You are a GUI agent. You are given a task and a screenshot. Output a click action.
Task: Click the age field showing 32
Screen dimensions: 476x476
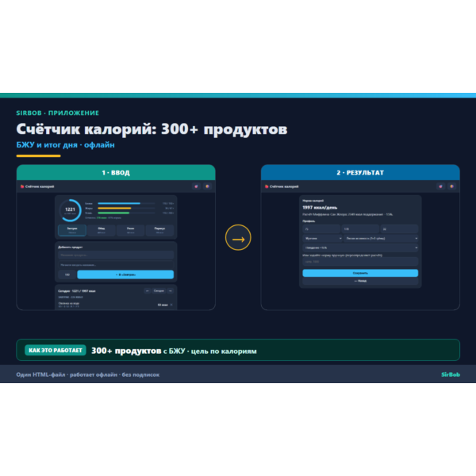(x=400, y=229)
